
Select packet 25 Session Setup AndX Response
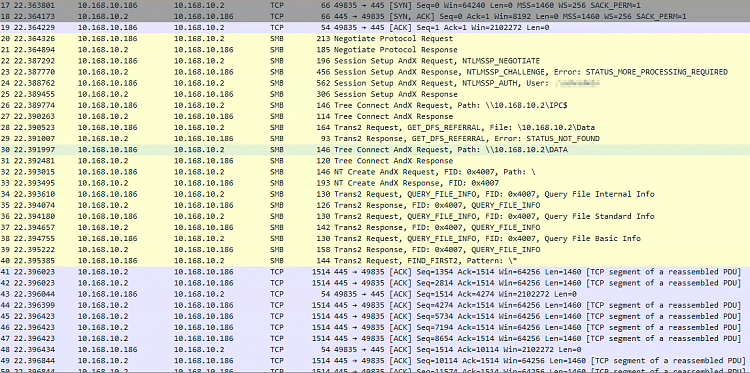point(375,94)
